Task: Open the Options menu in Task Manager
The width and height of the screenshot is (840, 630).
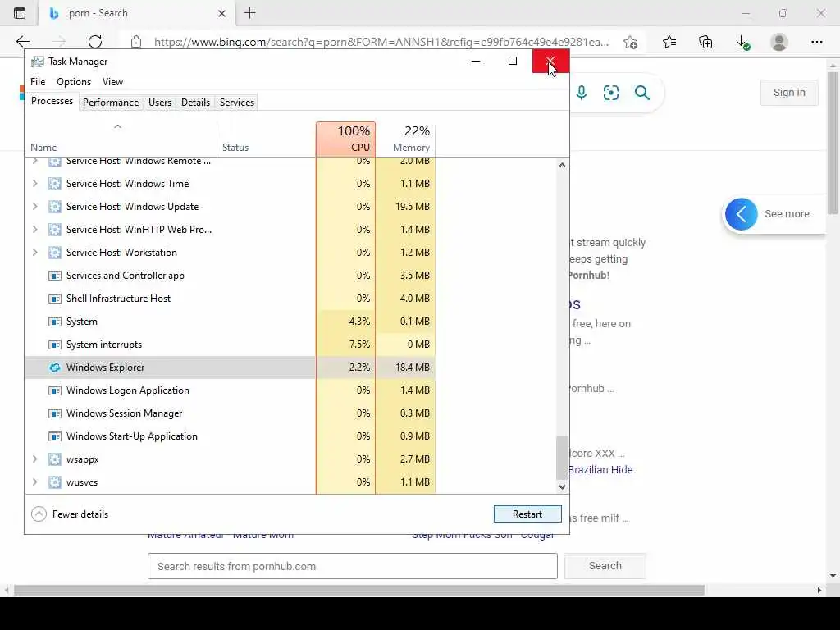Action: [74, 82]
